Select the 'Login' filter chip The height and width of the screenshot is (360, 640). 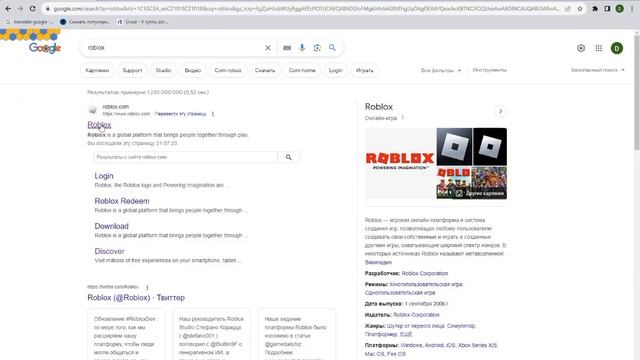click(336, 70)
